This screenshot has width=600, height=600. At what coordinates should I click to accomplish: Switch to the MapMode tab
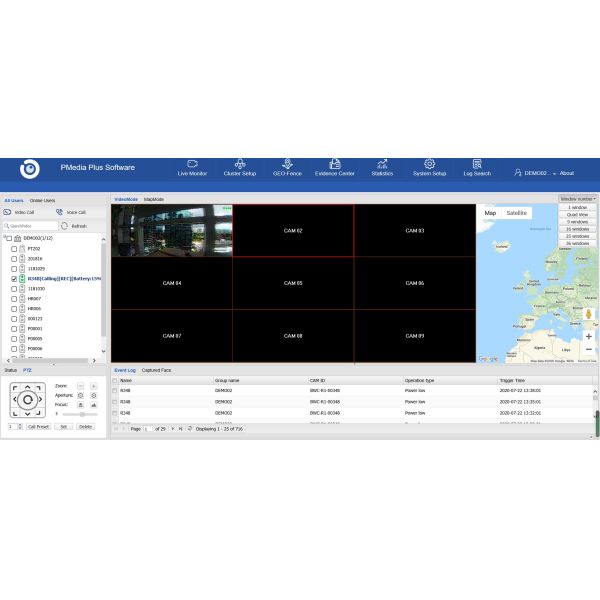pos(153,200)
